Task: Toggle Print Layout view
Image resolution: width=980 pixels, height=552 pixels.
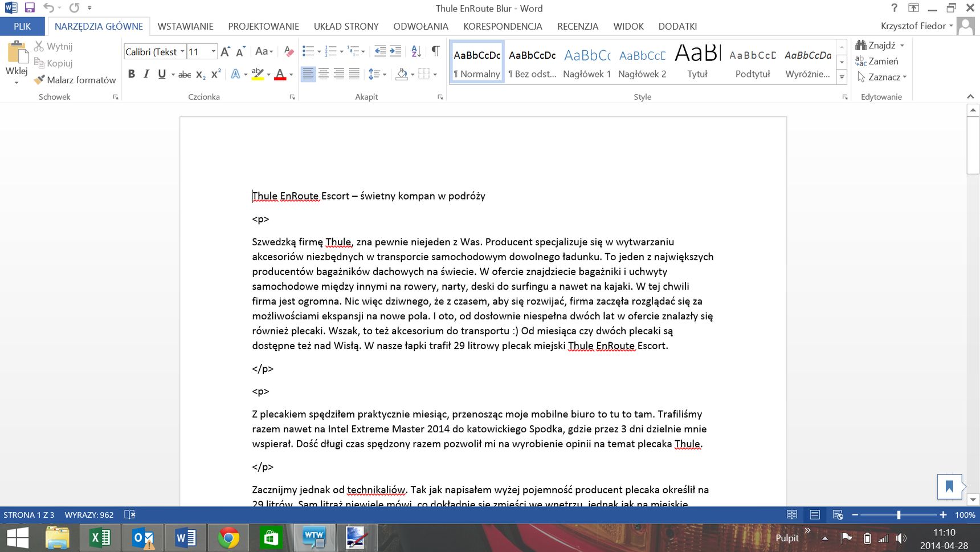Action: click(815, 514)
